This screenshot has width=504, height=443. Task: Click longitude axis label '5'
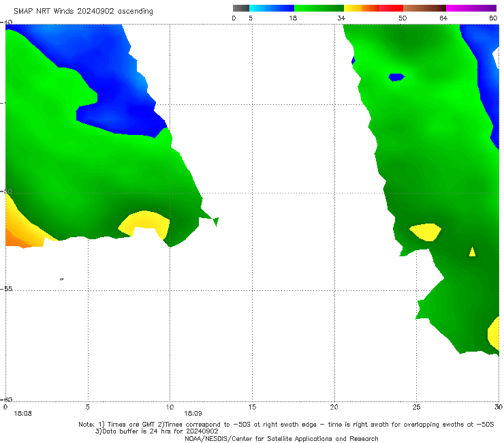[88, 407]
